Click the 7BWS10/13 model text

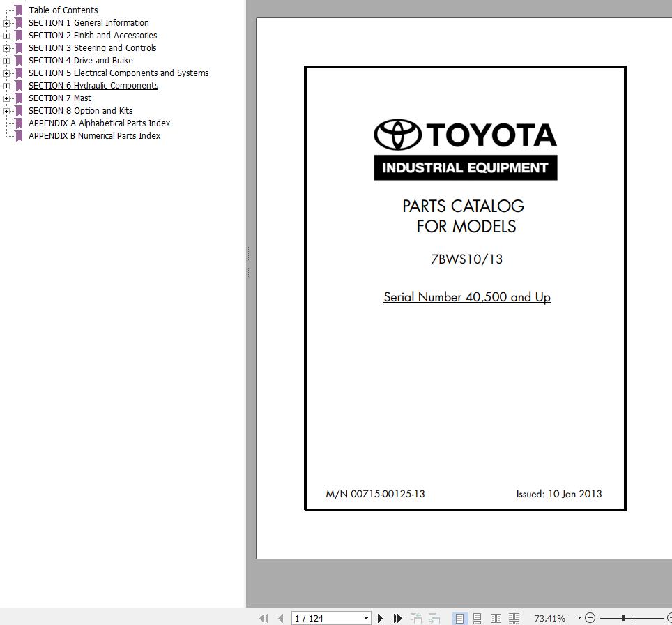coord(466,259)
